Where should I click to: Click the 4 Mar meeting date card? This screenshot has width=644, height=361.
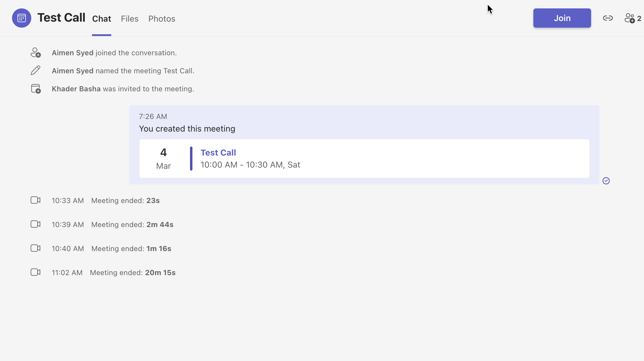coord(163,159)
